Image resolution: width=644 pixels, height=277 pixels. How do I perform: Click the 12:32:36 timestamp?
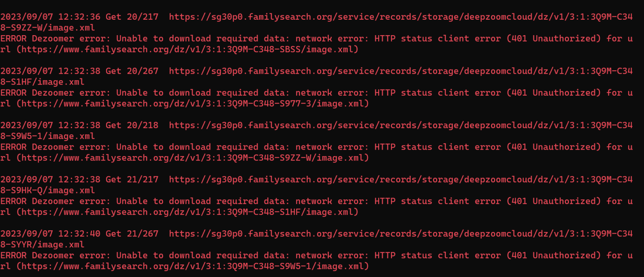79,17
